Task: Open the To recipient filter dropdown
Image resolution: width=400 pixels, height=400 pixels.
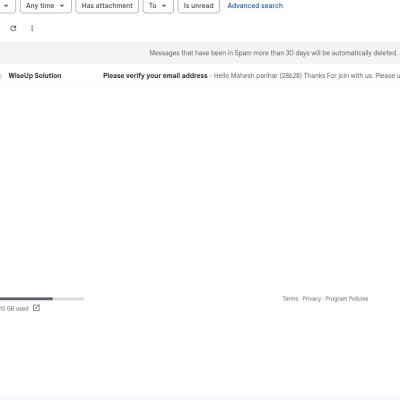Action: [x=158, y=6]
